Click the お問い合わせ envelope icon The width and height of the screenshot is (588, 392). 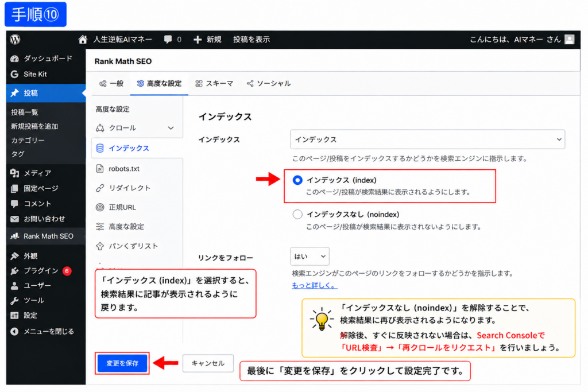14,219
